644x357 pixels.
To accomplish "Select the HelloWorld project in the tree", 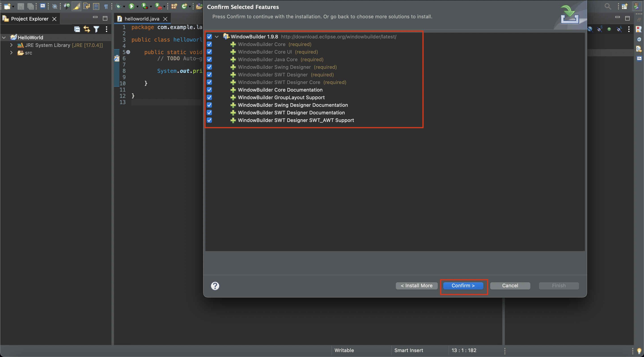I will tap(30, 38).
